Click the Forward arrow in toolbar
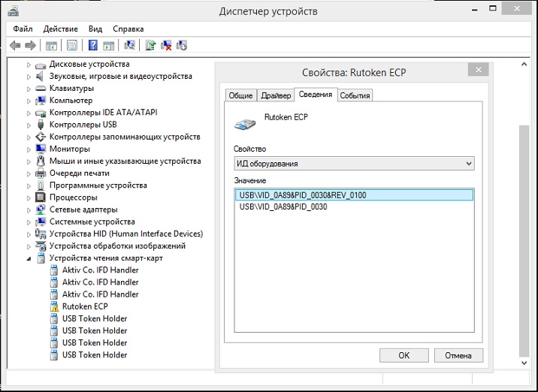This screenshot has height=392, width=538. [x=31, y=45]
